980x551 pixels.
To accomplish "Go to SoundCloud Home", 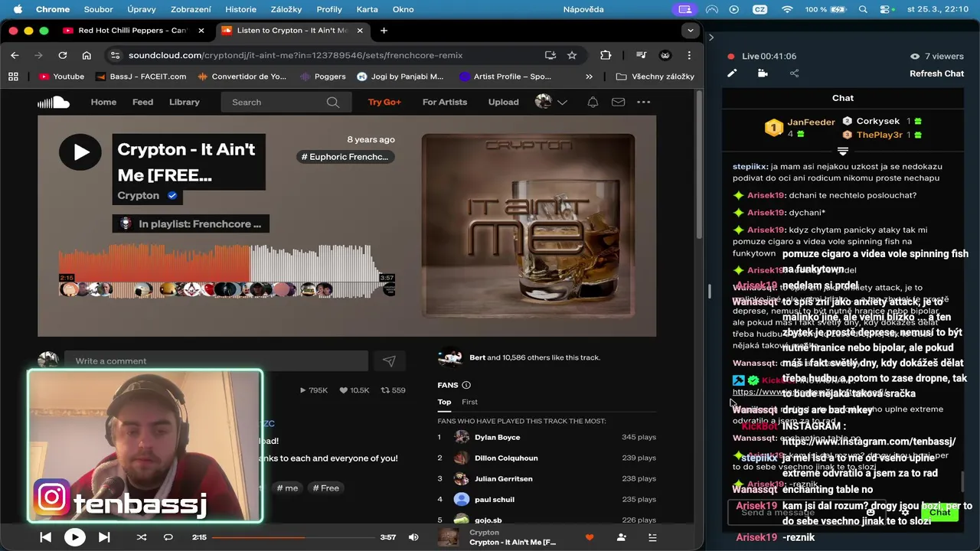I will 103,102.
